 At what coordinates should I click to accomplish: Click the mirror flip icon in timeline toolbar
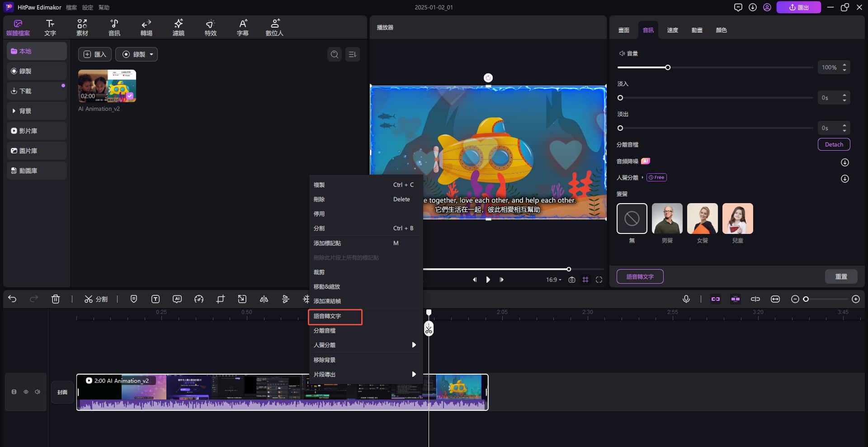tap(264, 299)
